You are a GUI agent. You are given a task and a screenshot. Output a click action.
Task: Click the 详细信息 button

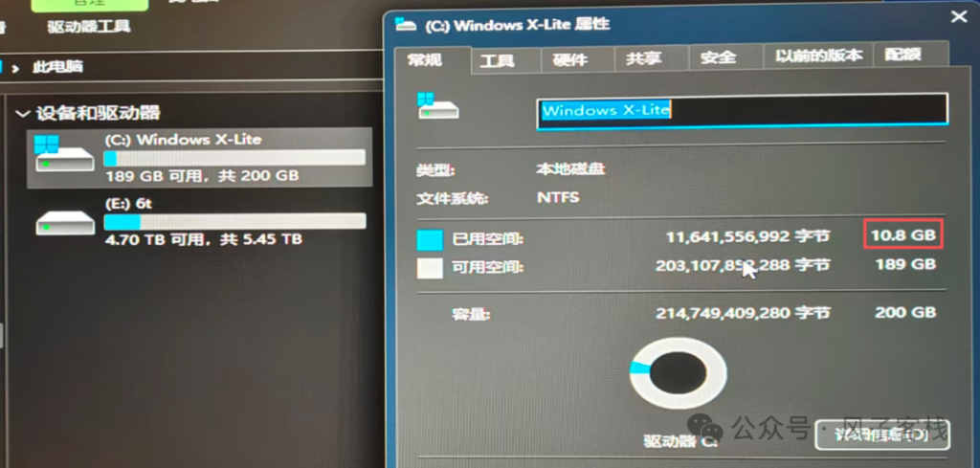tap(882, 435)
